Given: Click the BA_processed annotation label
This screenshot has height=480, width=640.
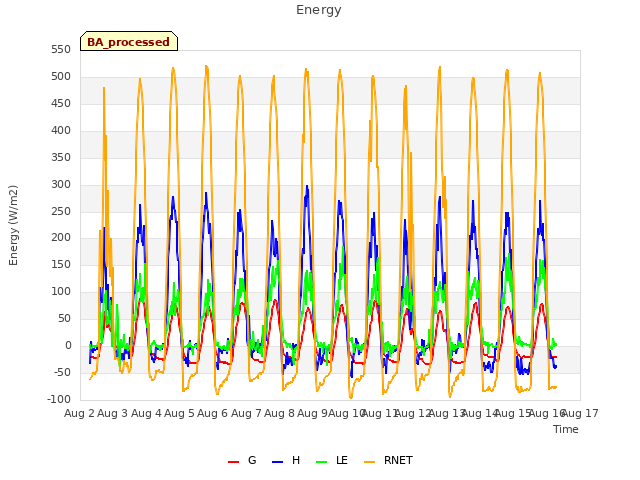Looking at the screenshot, I should click(129, 42).
